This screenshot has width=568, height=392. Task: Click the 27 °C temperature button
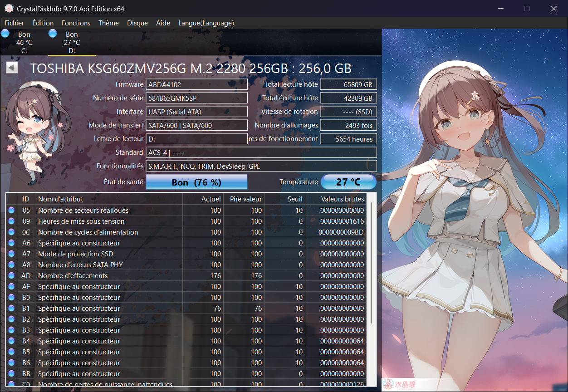[348, 182]
